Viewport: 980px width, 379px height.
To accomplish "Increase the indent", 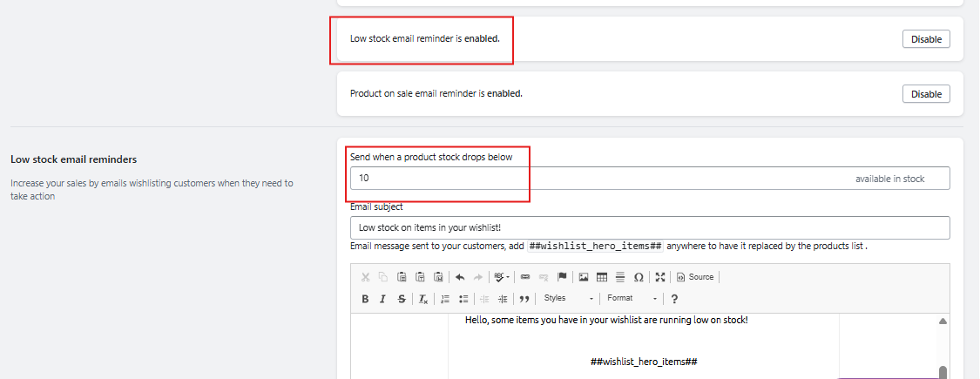I will click(x=504, y=298).
